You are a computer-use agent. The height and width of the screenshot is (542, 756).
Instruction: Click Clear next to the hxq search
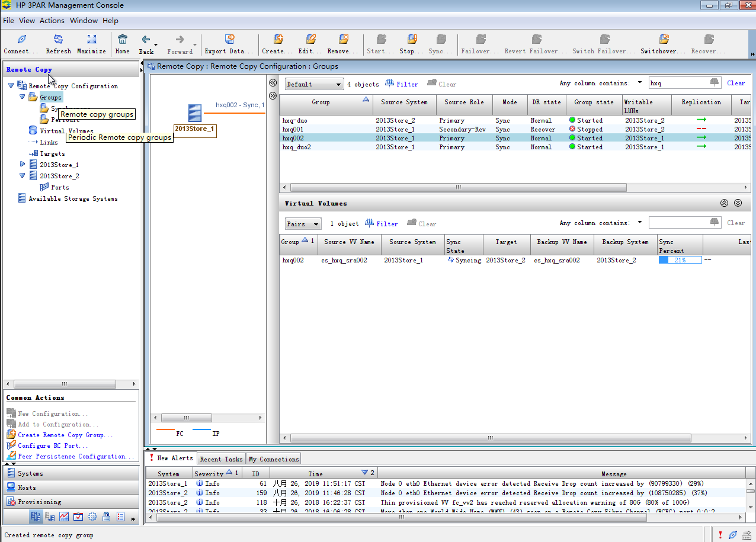point(736,84)
